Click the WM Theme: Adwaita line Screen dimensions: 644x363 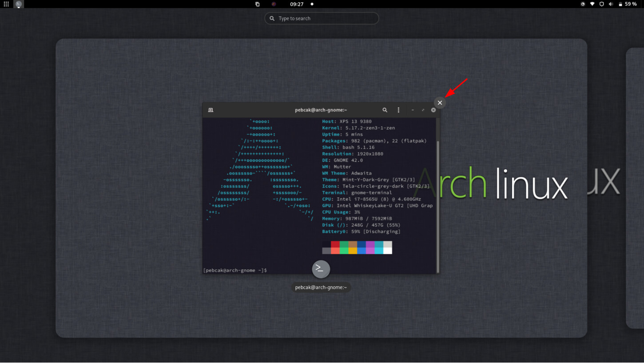[347, 173]
